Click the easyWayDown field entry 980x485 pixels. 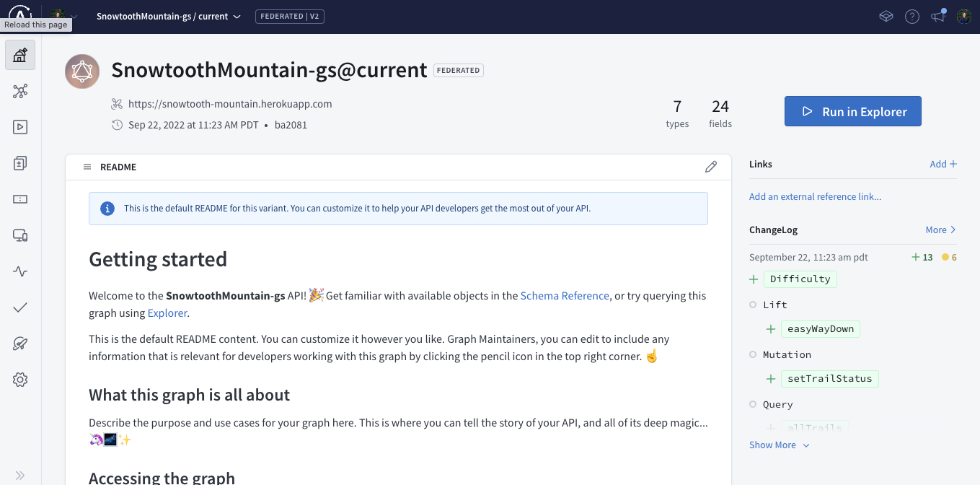(821, 329)
